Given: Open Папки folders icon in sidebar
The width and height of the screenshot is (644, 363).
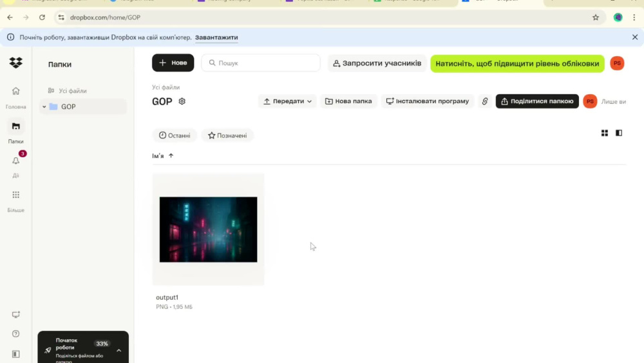Looking at the screenshot, I should [15, 126].
